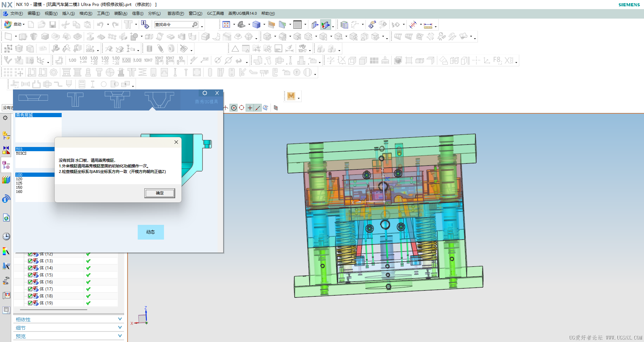The image size is (644, 342).
Task: Expand the 预览 section
Action: coord(69,336)
